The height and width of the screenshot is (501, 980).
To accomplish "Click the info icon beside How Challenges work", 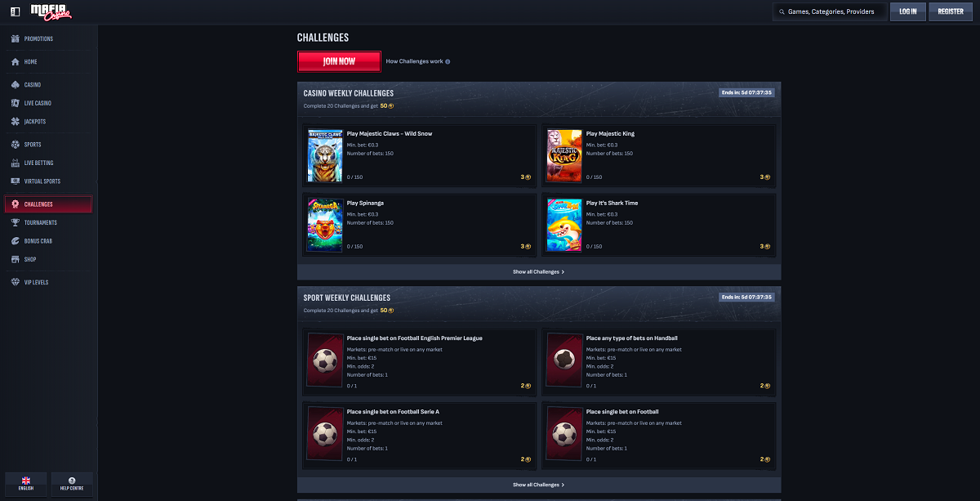I will (x=448, y=61).
